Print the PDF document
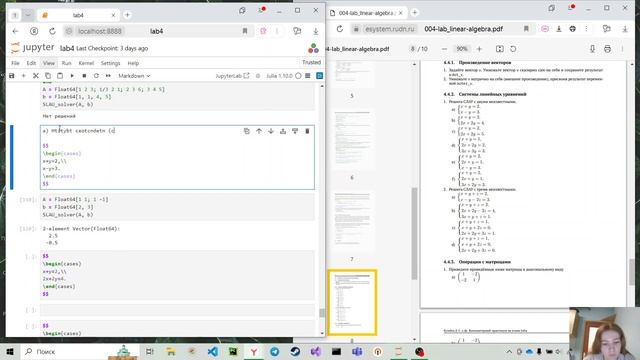 click(x=607, y=49)
